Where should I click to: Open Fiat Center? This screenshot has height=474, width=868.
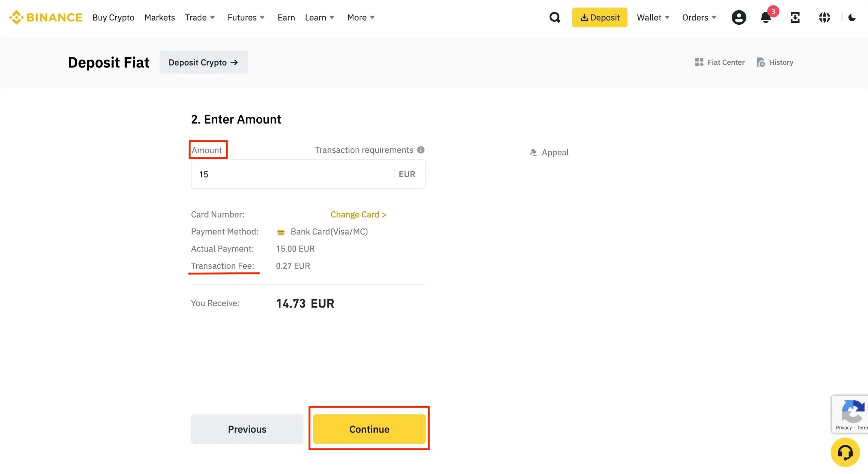[x=719, y=62]
